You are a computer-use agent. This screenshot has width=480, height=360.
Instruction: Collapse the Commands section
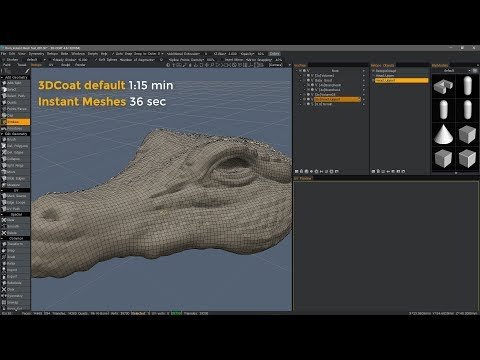2,238
